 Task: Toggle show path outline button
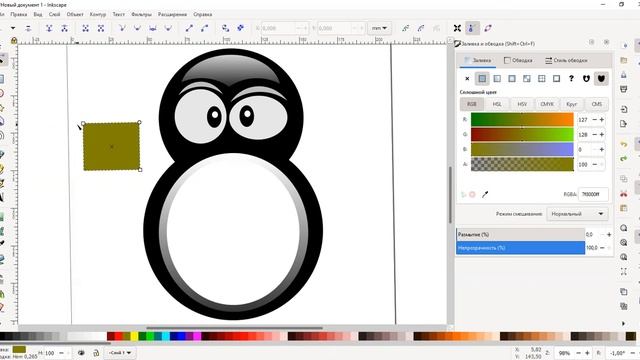coord(488,28)
